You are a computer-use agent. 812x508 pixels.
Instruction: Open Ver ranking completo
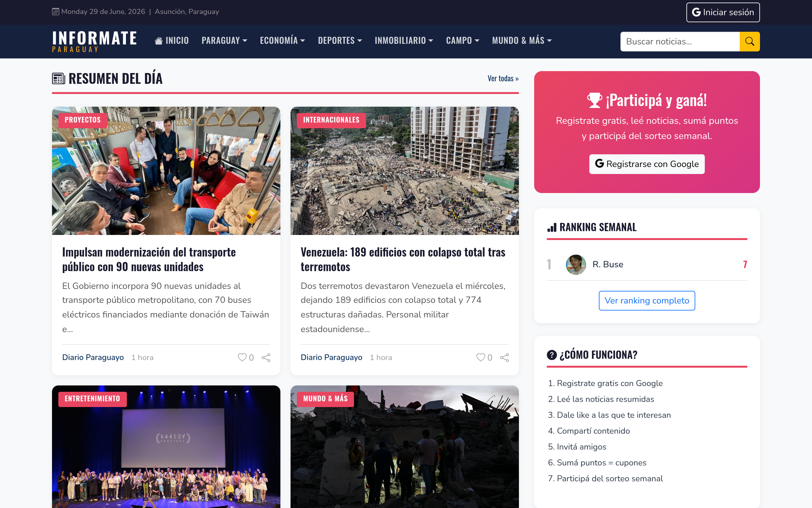click(x=646, y=301)
